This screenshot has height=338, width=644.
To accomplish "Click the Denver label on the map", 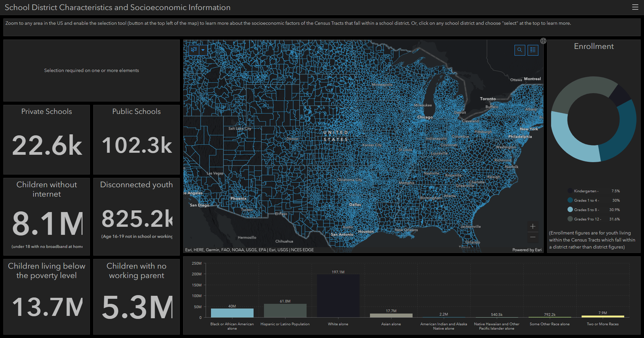I will point(292,139).
